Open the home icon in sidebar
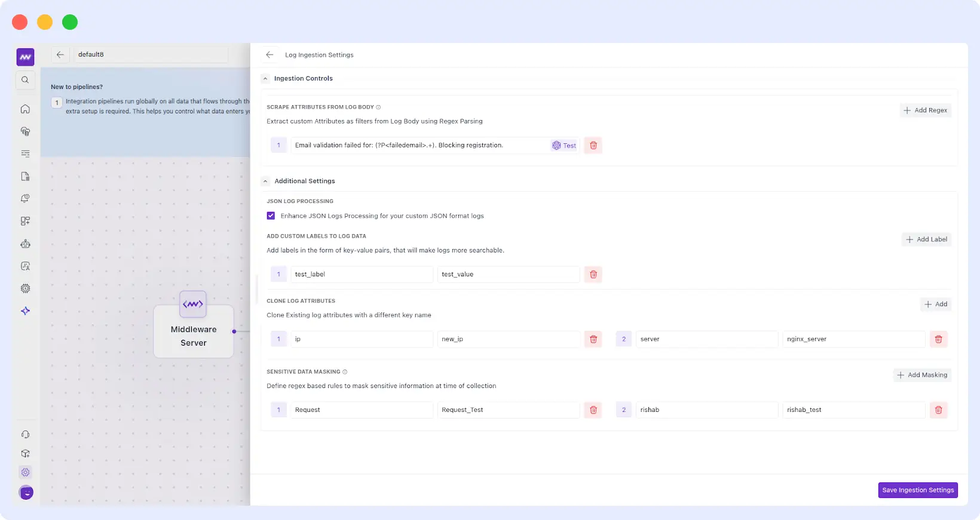 25,109
